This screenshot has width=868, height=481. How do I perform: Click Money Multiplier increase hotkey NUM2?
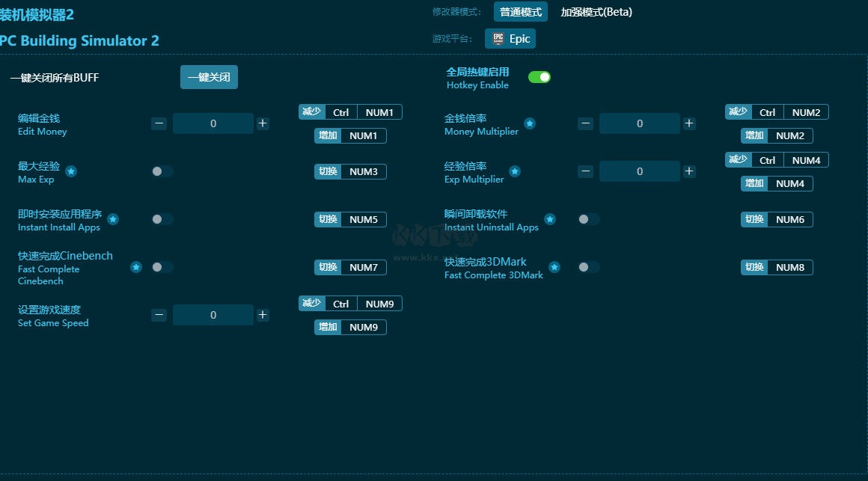777,135
